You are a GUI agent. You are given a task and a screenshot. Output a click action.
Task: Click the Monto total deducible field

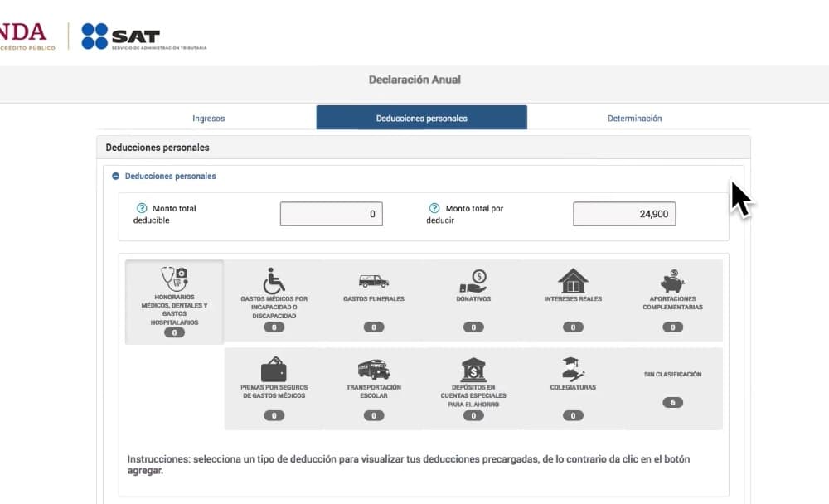tap(331, 214)
